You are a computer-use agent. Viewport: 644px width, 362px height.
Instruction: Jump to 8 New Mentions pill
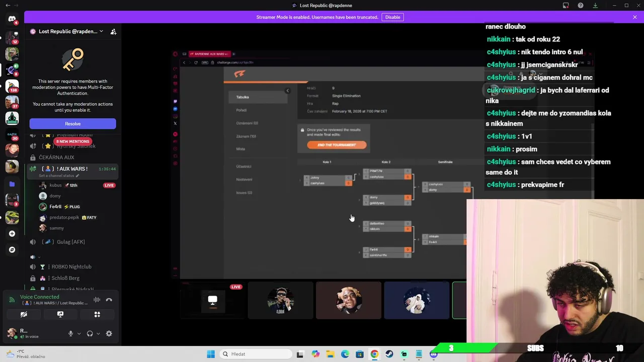pyautogui.click(x=72, y=141)
